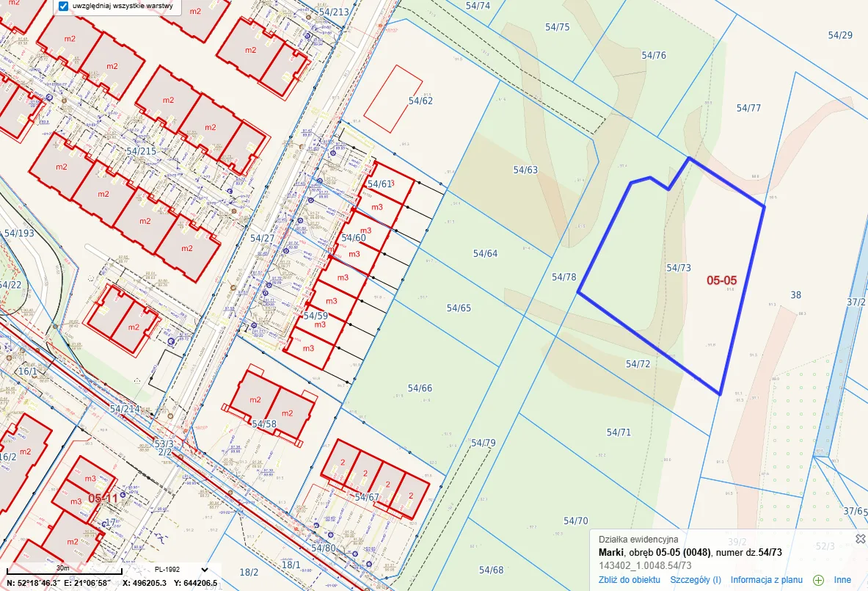Select parcel label 54/76
868x591 pixels.
click(x=654, y=55)
